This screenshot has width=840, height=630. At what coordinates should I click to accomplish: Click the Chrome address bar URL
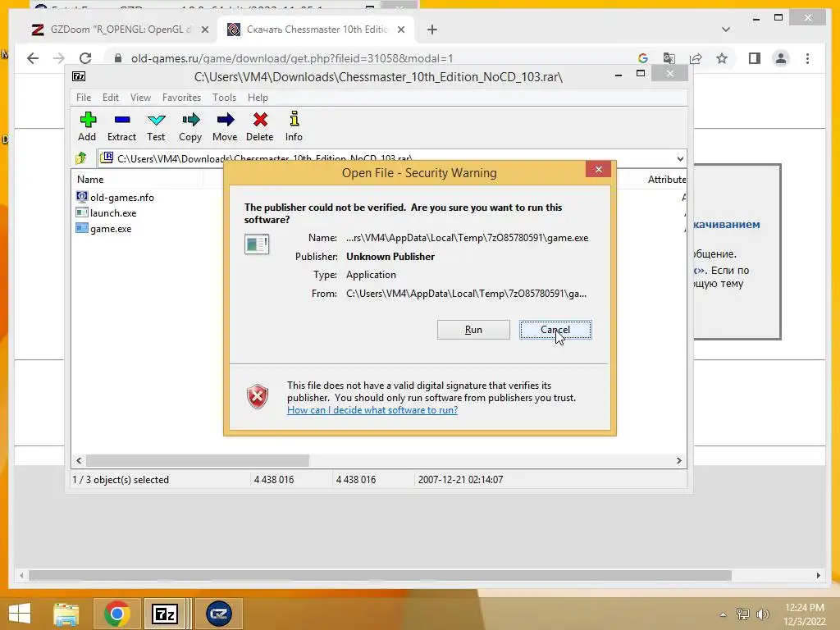point(292,58)
